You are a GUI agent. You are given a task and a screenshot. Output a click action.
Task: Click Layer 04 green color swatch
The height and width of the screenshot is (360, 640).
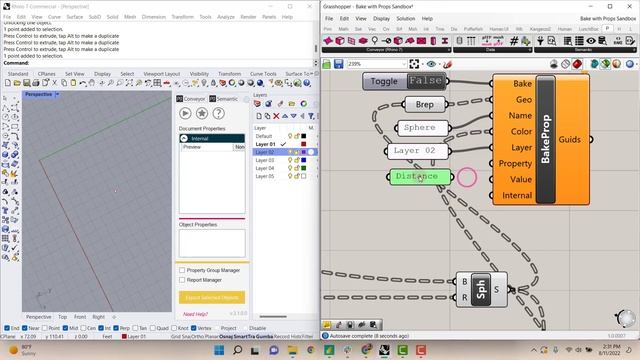tap(304, 168)
